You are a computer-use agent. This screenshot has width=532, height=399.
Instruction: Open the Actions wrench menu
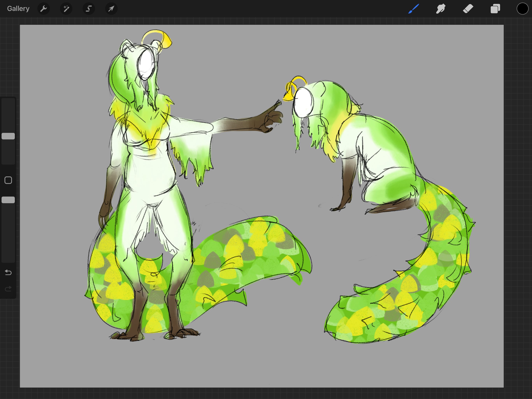44,9
